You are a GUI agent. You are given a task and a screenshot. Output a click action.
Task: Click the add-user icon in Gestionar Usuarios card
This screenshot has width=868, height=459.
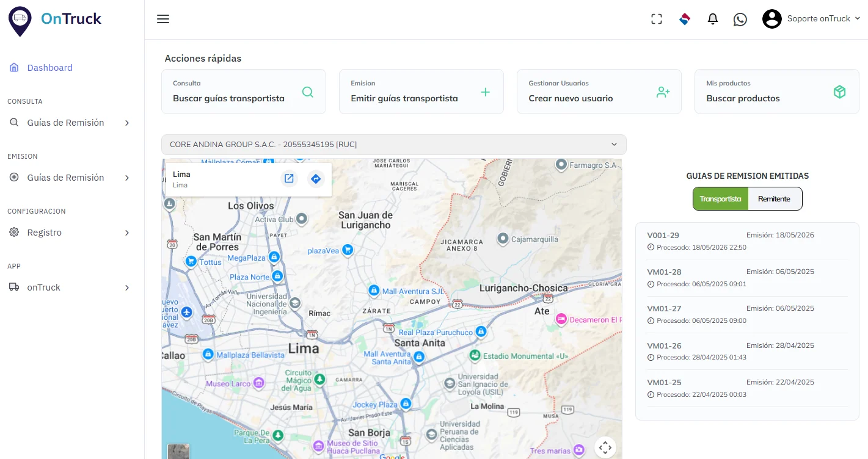click(x=663, y=92)
